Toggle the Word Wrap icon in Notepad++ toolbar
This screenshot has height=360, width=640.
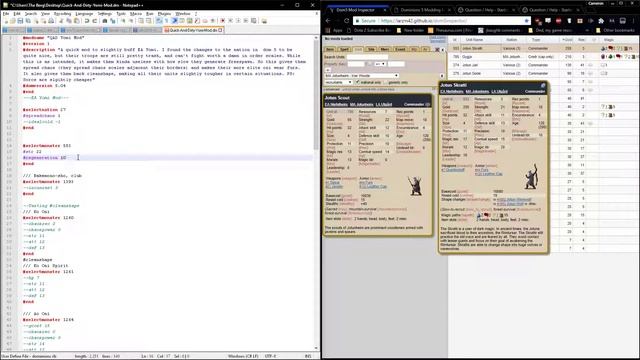pyautogui.click(x=158, y=20)
